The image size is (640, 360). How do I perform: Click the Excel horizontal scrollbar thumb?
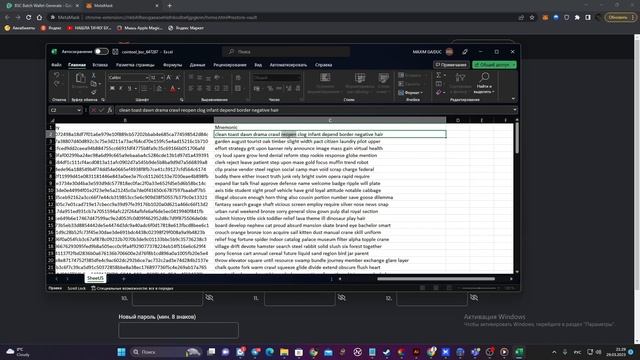(436, 279)
